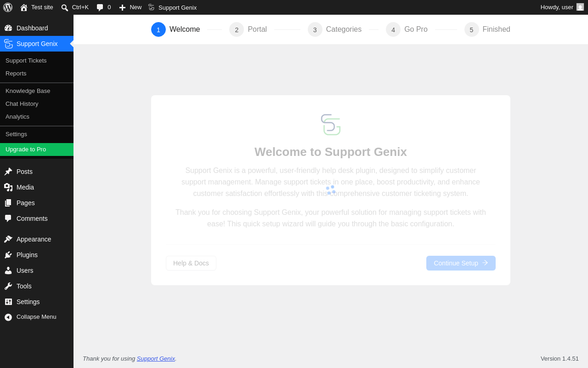
Task: Click New label in admin bar
Action: pyautogui.click(x=136, y=7)
